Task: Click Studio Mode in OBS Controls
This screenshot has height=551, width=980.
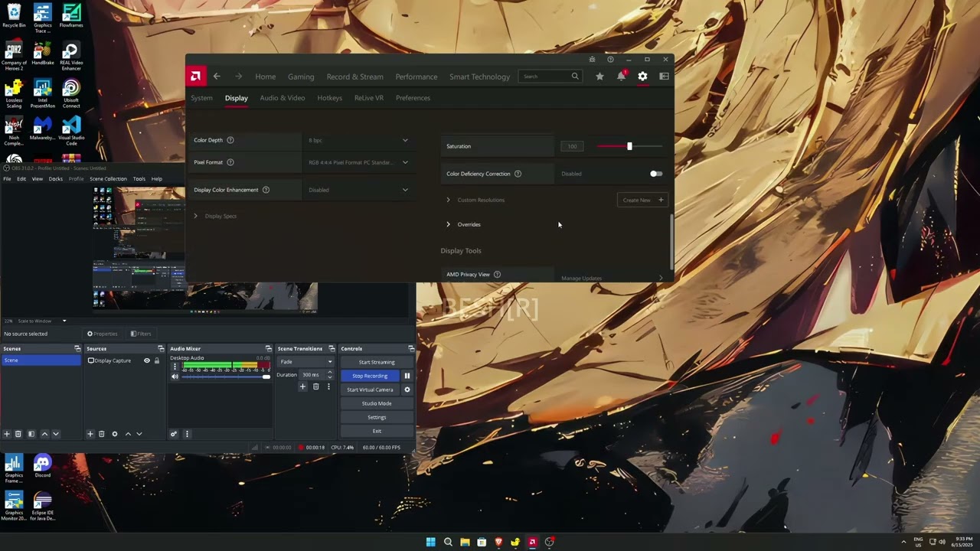Action: pyautogui.click(x=377, y=403)
